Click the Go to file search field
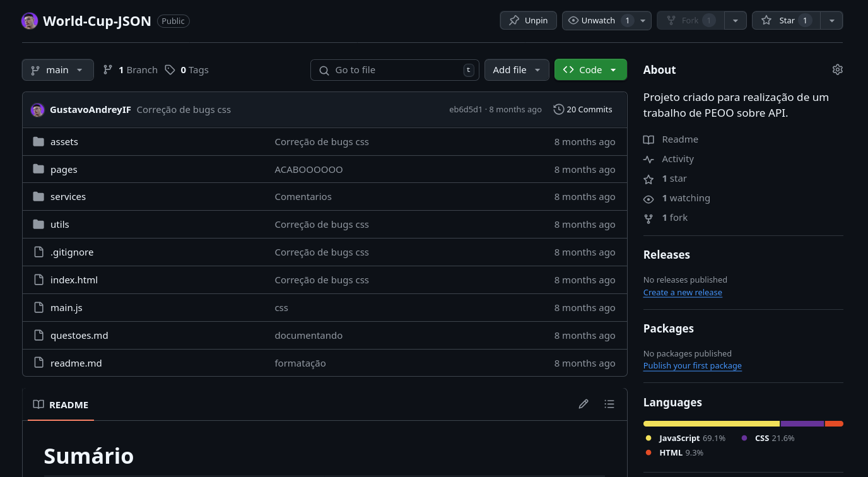The width and height of the screenshot is (868, 477). pyautogui.click(x=394, y=70)
